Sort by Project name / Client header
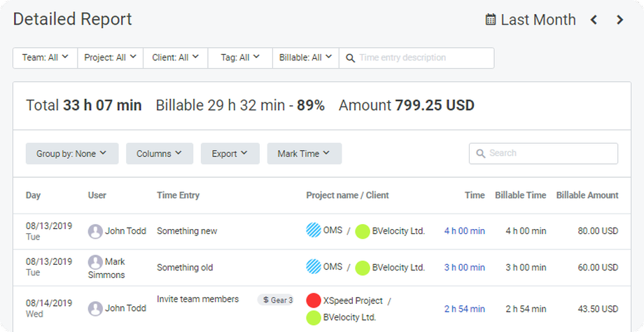The height and width of the screenshot is (332, 644). point(347,195)
